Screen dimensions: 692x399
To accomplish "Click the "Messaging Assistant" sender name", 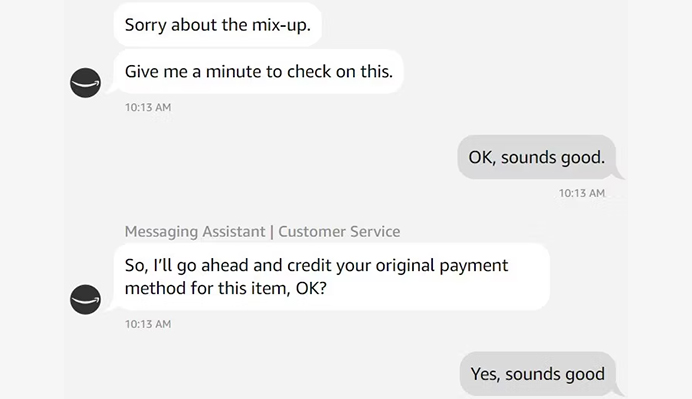I will (x=195, y=231).
